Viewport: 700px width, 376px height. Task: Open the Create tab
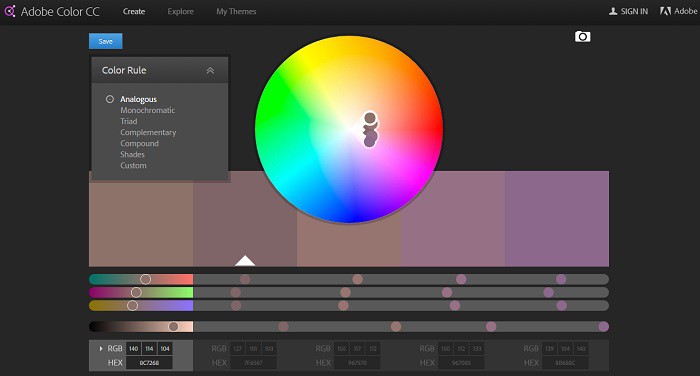coord(134,12)
